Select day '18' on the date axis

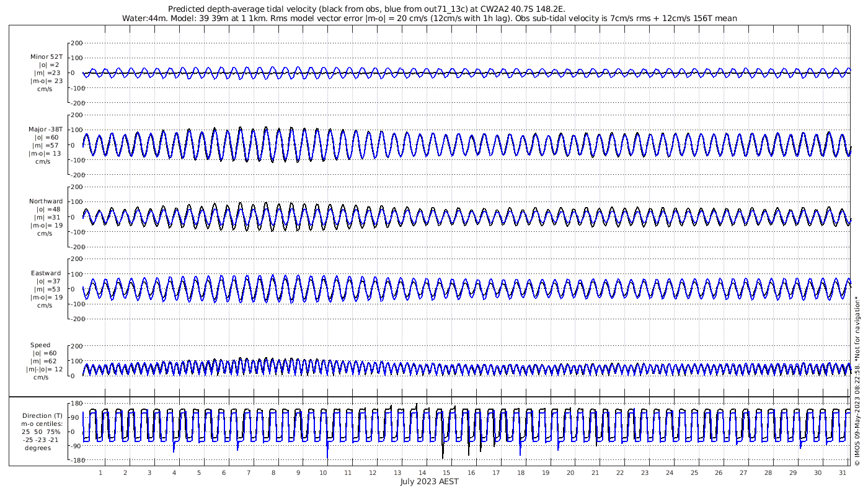coord(521,472)
